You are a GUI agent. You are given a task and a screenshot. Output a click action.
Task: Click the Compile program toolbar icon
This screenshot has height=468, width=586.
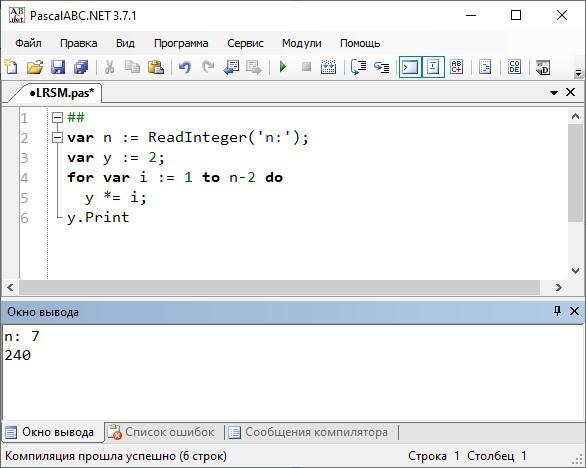pyautogui.click(x=329, y=67)
